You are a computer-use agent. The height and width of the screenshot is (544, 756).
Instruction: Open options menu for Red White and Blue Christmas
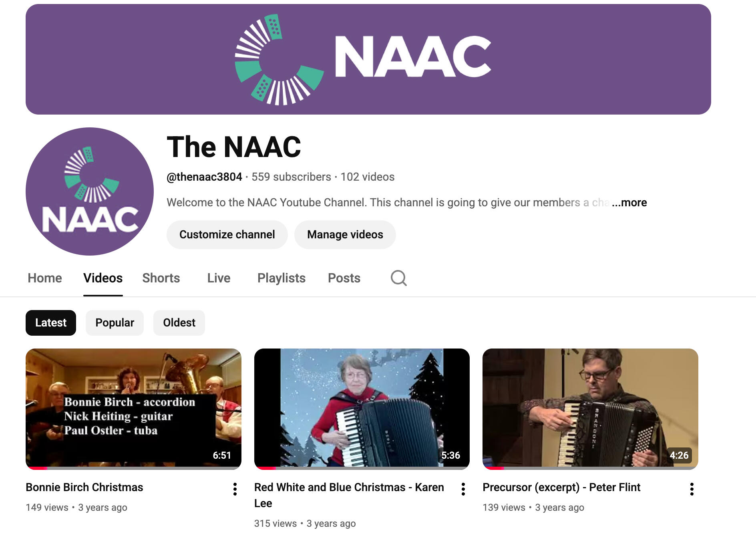pos(463,489)
